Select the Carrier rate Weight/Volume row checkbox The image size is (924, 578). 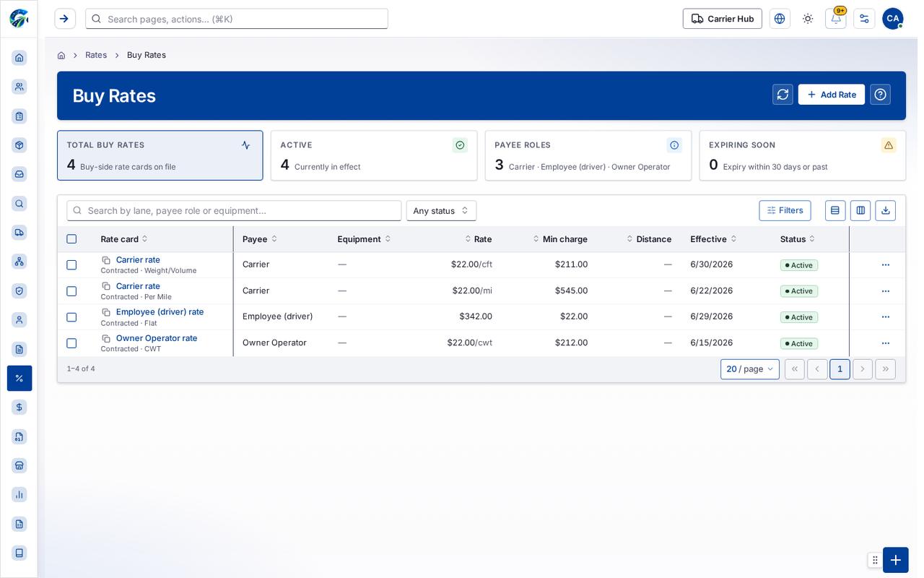71,265
